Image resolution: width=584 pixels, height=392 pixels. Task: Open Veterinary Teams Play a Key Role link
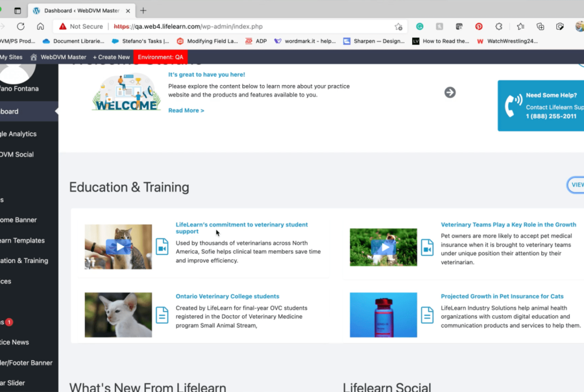pos(508,225)
